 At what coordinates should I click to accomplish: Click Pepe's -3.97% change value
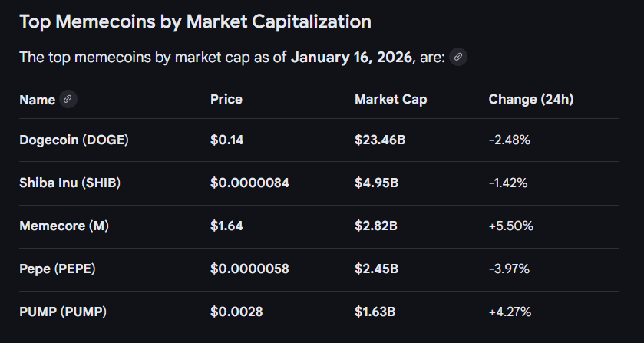click(x=509, y=269)
